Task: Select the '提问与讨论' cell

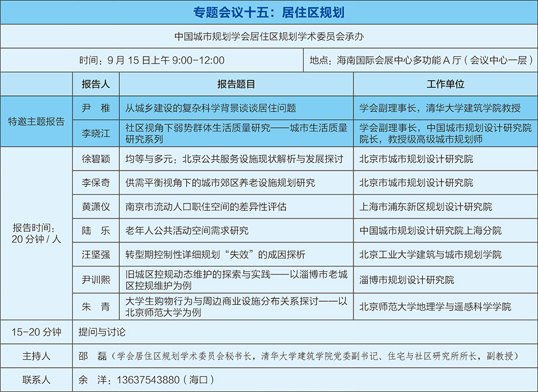Action: pos(102,332)
